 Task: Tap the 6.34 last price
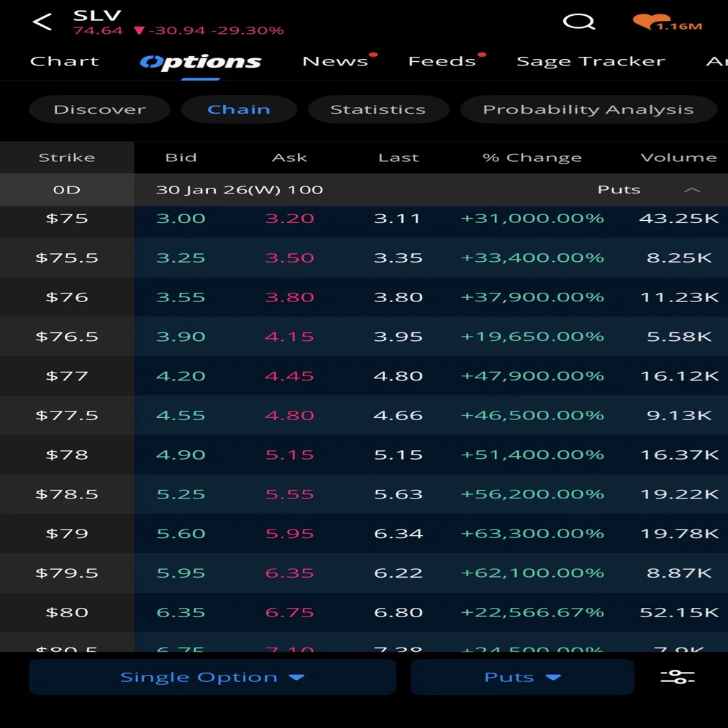(x=399, y=534)
